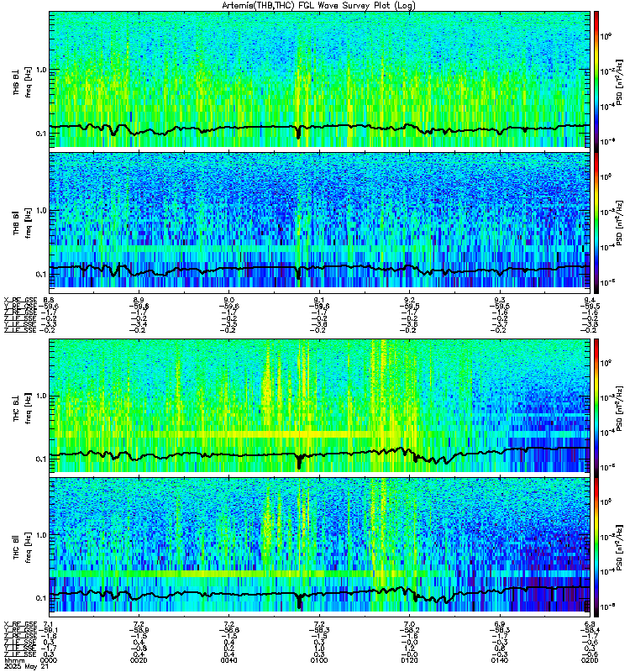Click the 'PSD [nT²/Hz]' label beside THC B∥ color bar
Image resolution: width=630 pixels, height=672 pixels.
(x=619, y=547)
